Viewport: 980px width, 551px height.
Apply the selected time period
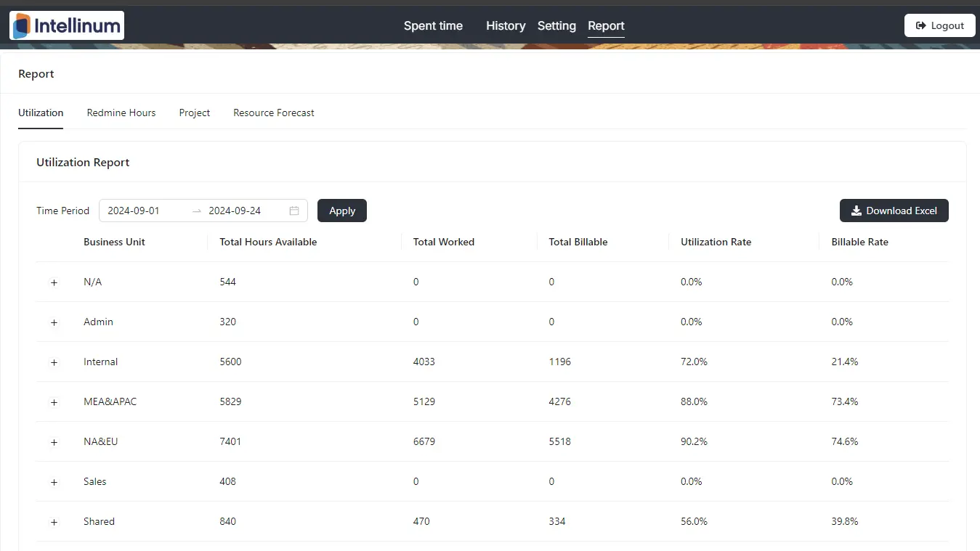point(342,211)
